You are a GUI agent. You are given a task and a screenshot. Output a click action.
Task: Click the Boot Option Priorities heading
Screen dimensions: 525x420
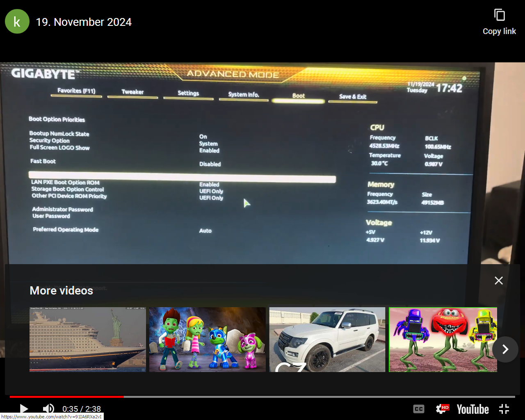coord(57,119)
